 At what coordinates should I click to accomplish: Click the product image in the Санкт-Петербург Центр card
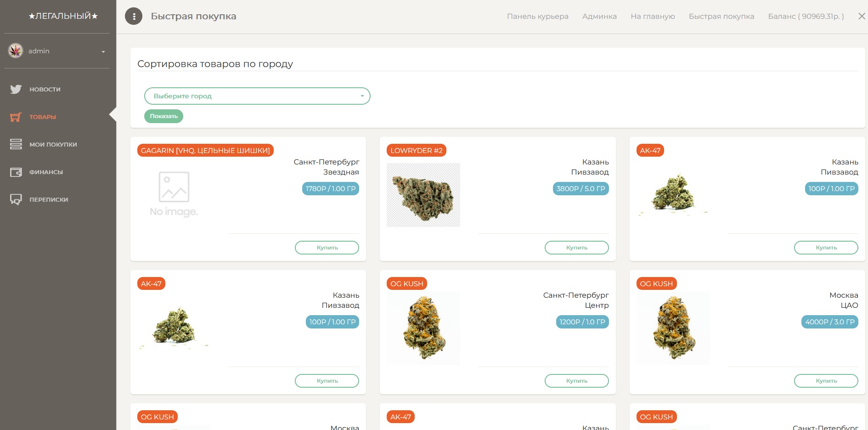pos(423,328)
